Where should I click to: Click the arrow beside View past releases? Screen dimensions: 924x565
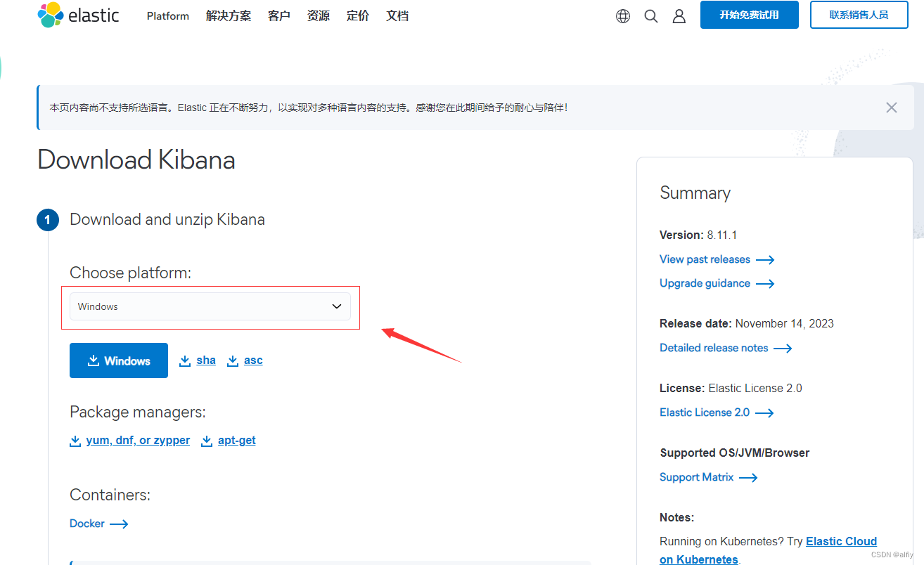tap(765, 260)
